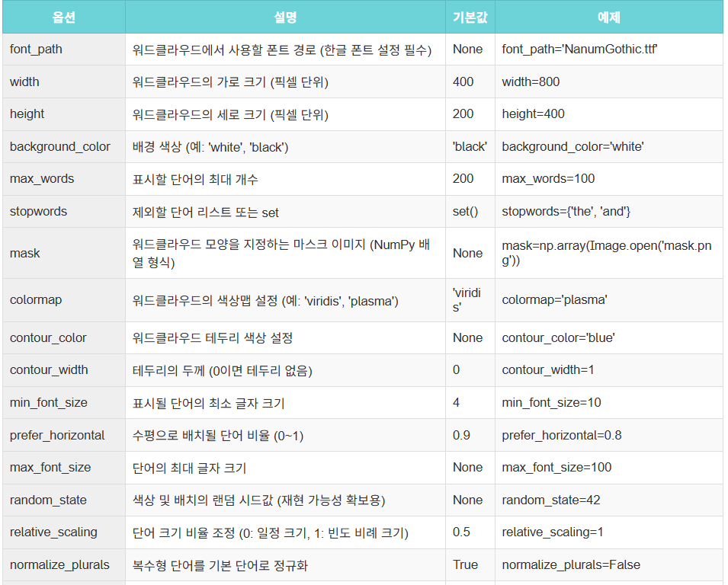Viewport: 728px width, 585px height.
Task: Select the min_font_size option cell
Action: tap(64, 403)
